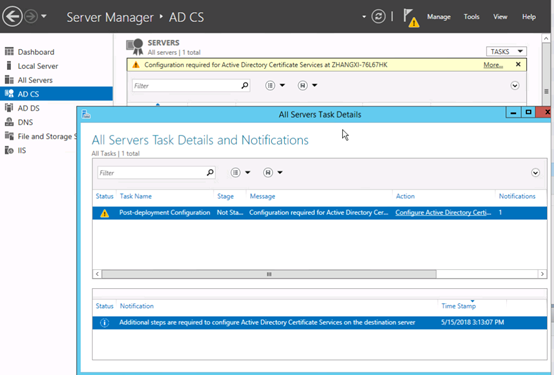This screenshot has width=554, height=375.
Task: Click search magnifier in Servers filter
Action: point(245,85)
